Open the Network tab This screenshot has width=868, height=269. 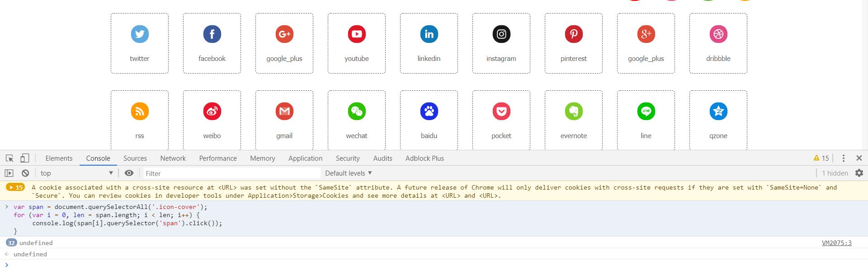tap(173, 158)
